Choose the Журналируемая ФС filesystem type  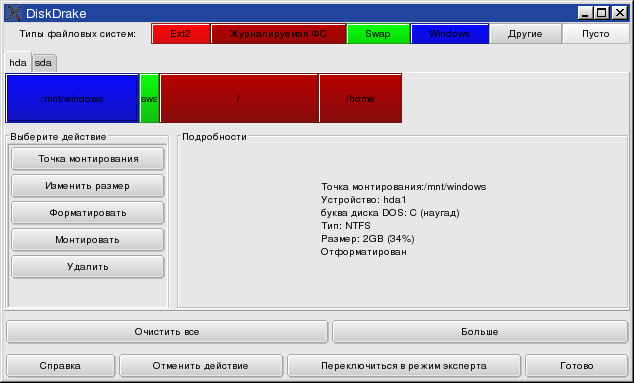[x=278, y=34]
